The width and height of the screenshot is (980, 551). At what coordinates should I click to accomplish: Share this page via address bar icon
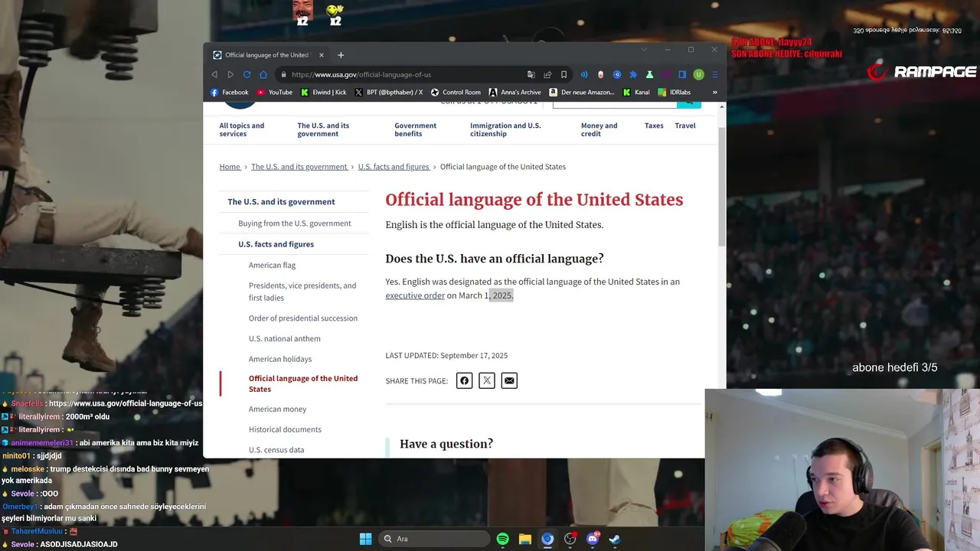[547, 74]
